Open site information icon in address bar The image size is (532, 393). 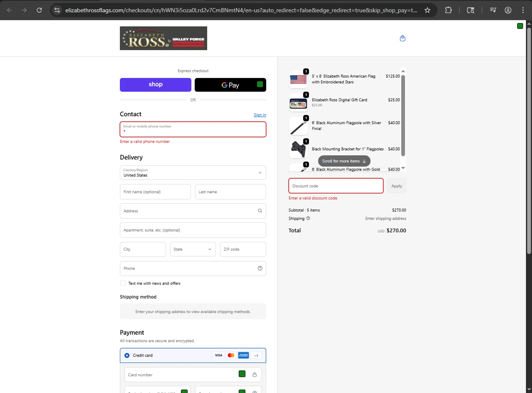[57, 10]
